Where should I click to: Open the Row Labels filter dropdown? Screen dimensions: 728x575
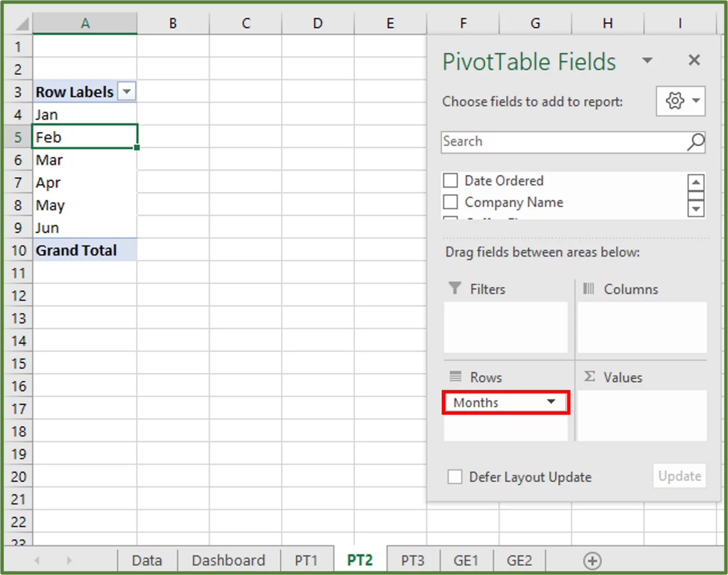click(x=127, y=91)
